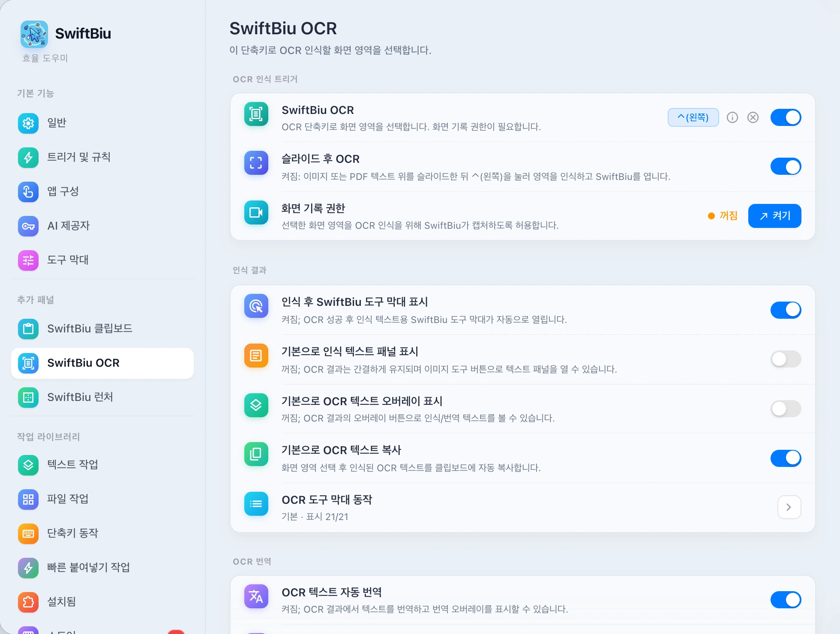The image size is (840, 634).
Task: Expand OCR 도구 막대 동작 with chevron
Action: tap(789, 507)
